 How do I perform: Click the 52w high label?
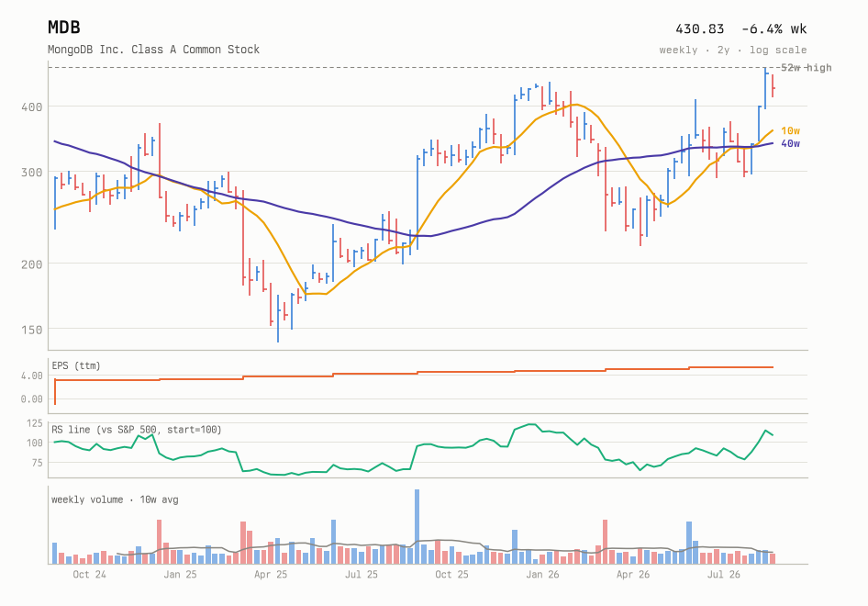(806, 68)
